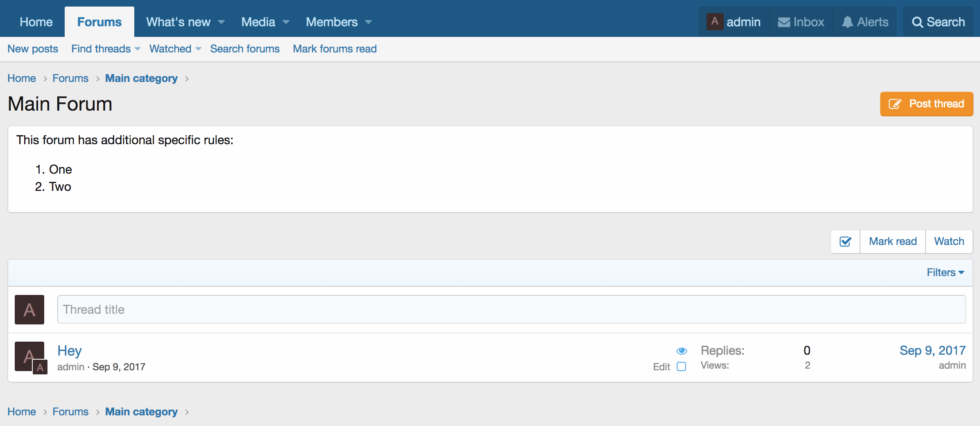Click Search forums link
The height and width of the screenshot is (426, 980).
pyautogui.click(x=245, y=49)
